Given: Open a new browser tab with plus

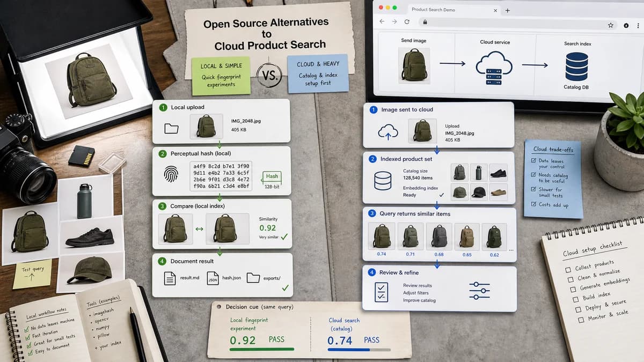Looking at the screenshot, I should pyautogui.click(x=507, y=10).
